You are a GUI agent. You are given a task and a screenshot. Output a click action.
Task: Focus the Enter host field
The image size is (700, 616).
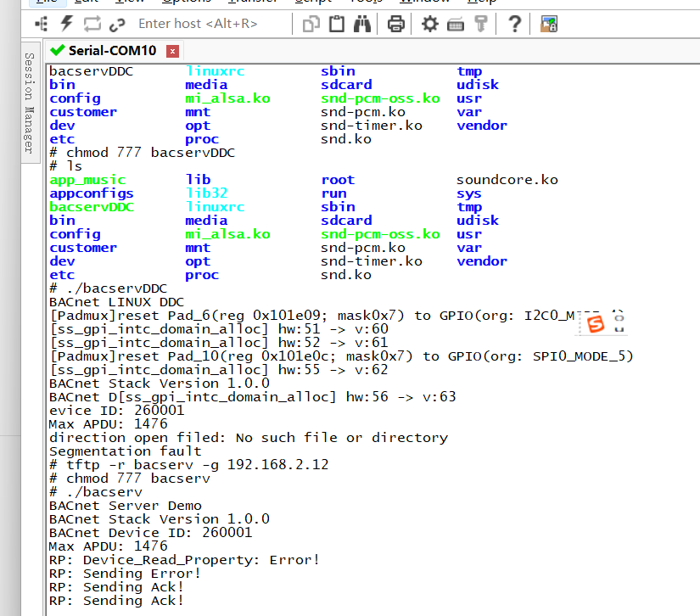click(198, 23)
